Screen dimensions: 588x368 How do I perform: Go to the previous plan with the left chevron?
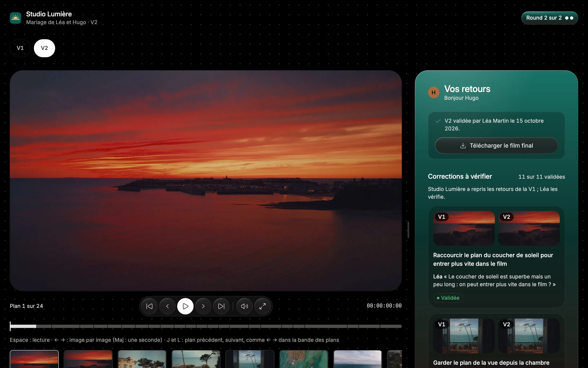[x=167, y=306]
